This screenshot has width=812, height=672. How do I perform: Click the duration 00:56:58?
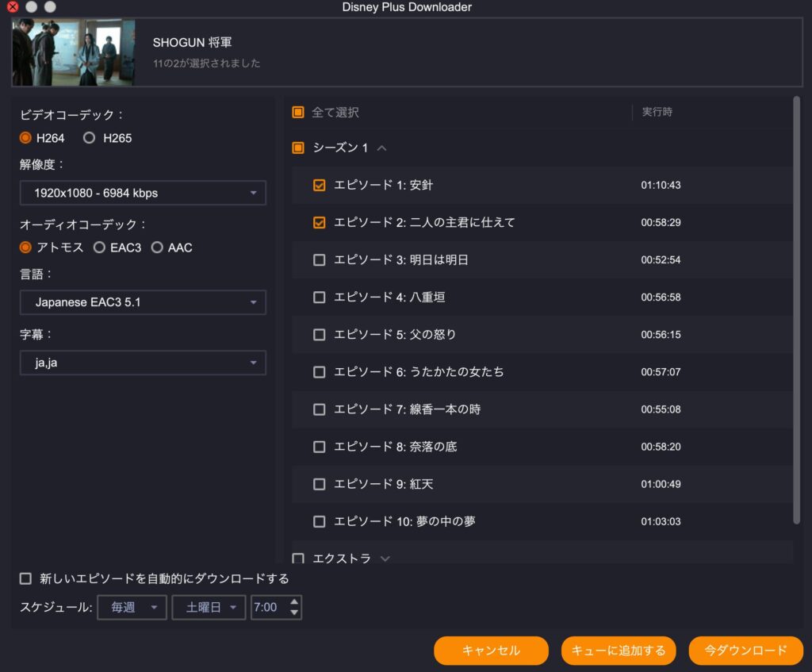pos(661,298)
